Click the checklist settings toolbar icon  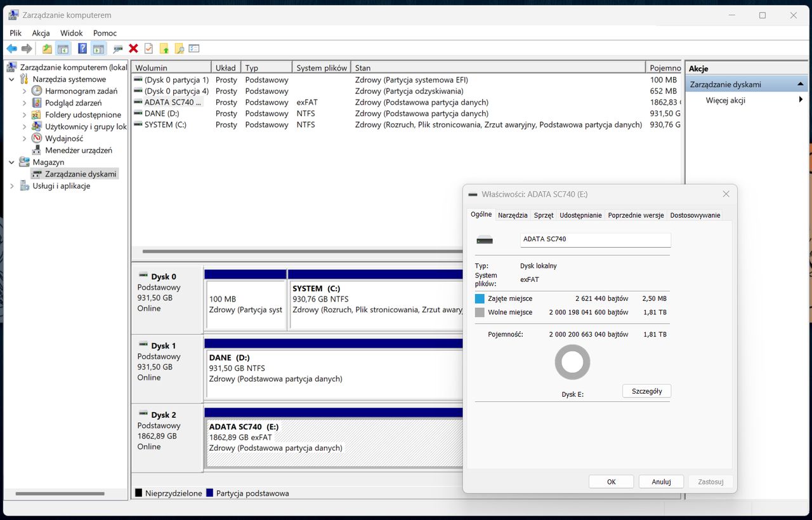tap(194, 48)
